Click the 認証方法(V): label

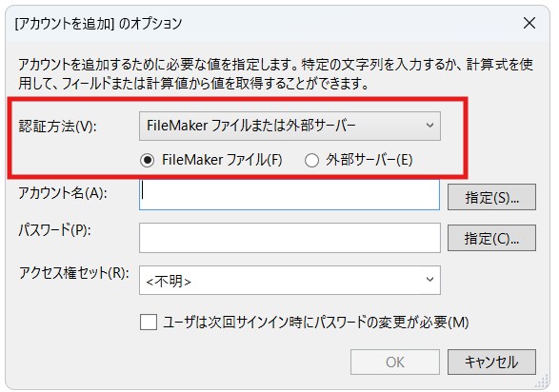tap(58, 126)
